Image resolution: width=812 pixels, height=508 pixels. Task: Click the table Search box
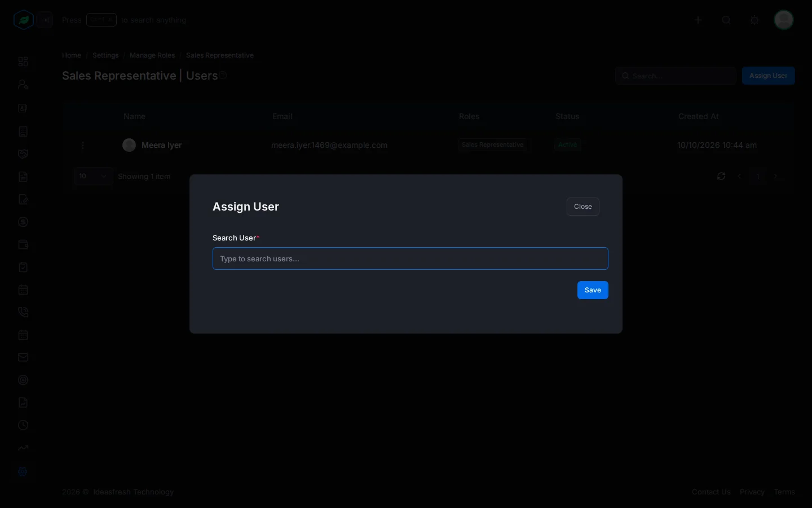676,76
